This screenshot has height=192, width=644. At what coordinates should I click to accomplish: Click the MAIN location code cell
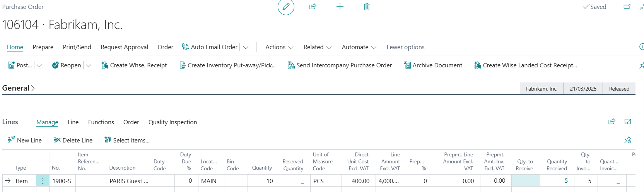click(x=211, y=181)
